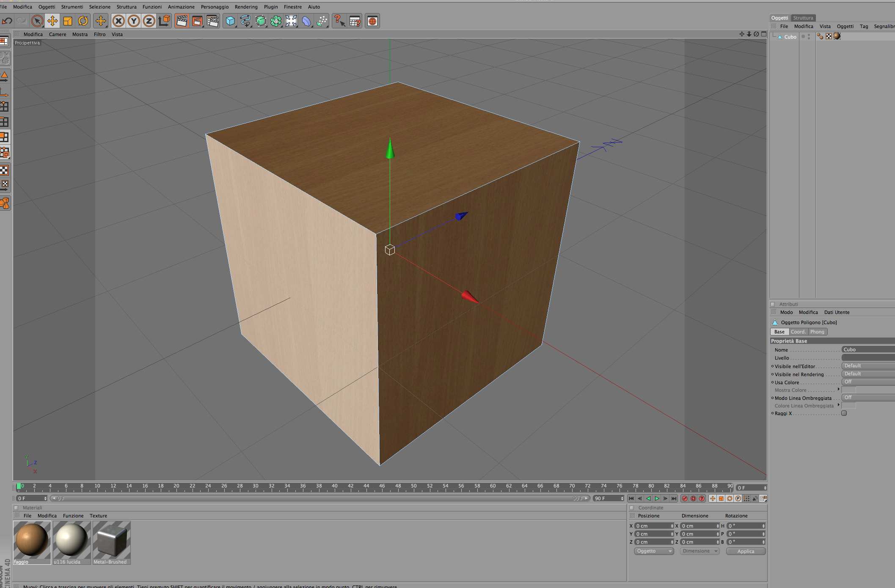This screenshot has height=588, width=895.
Task: Toggle Z axis lock
Action: (149, 21)
